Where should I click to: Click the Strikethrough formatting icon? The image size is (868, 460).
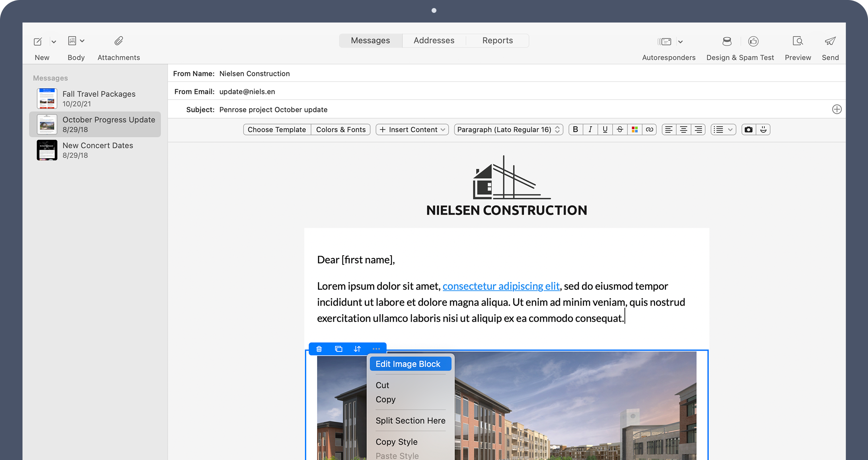pos(619,129)
